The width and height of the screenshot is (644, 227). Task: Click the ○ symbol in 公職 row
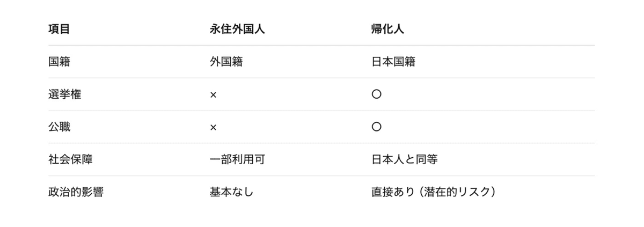click(376, 127)
